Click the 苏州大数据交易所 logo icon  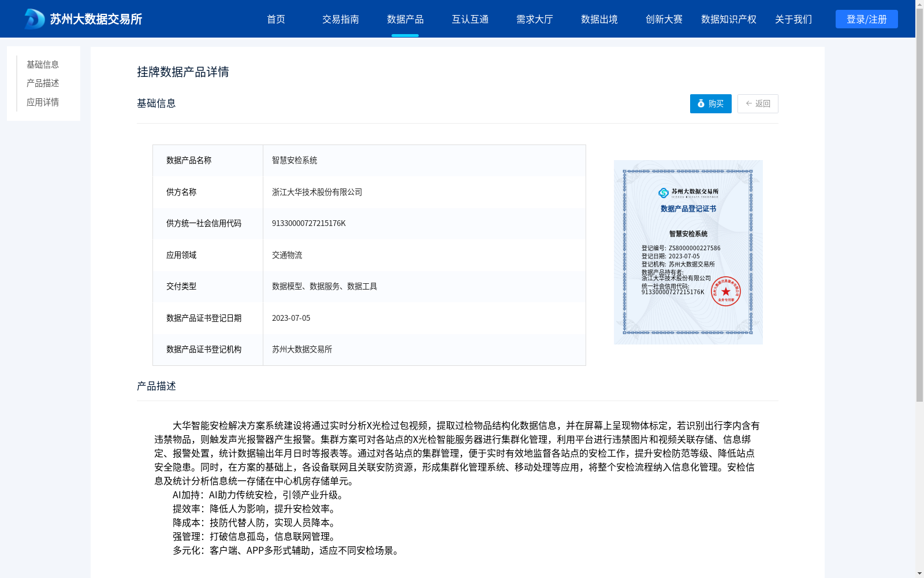34,19
